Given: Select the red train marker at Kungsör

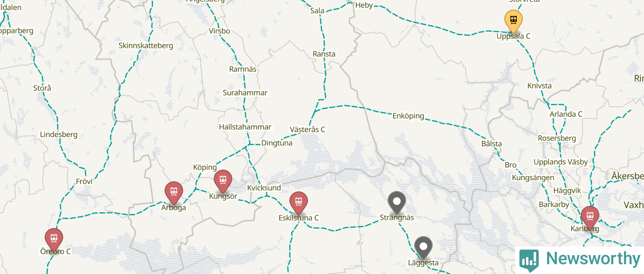Looking at the screenshot, I should (223, 181).
